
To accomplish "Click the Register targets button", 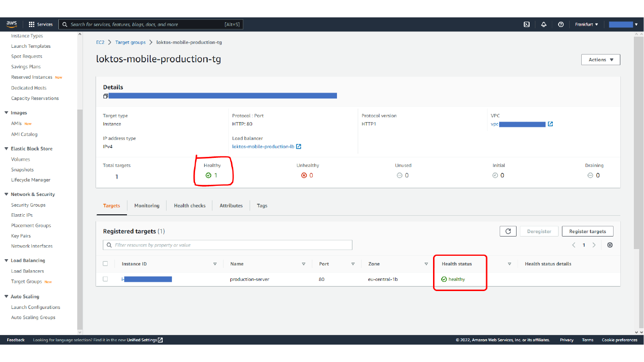I will point(588,231).
